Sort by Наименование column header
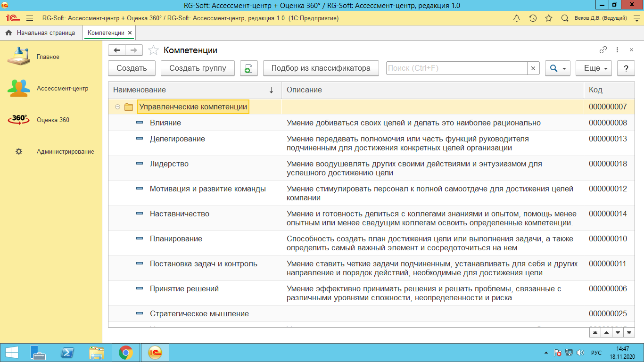 click(195, 90)
